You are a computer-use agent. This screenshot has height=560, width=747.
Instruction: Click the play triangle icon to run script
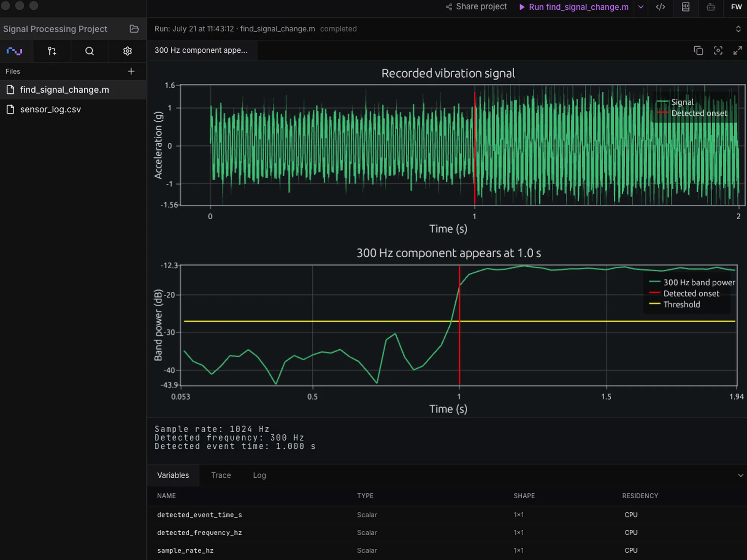(x=522, y=7)
